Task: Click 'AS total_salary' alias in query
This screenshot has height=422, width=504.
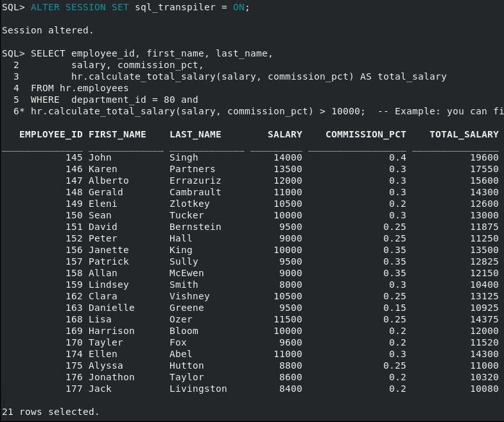Action: coord(403,76)
